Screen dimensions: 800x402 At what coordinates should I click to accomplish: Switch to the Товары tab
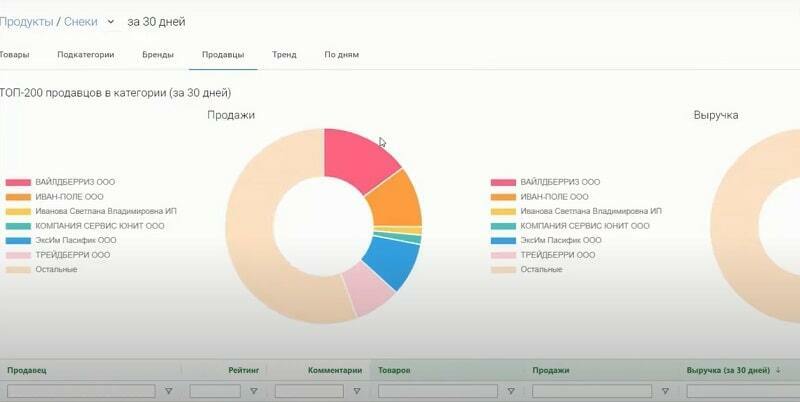pos(14,55)
